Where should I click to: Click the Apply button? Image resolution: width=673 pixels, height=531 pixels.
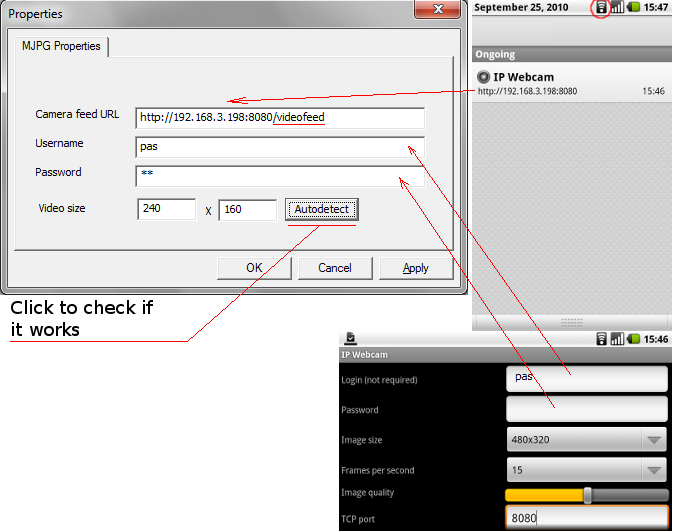pos(415,268)
